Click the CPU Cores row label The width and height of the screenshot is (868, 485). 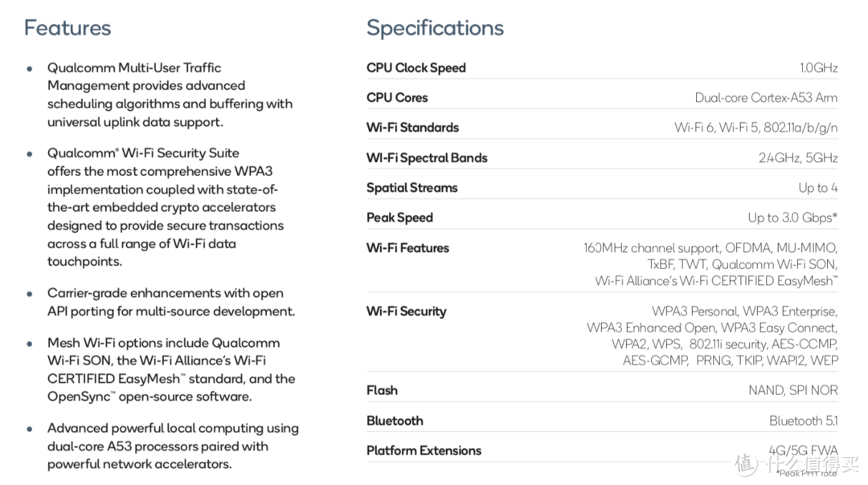tap(397, 97)
